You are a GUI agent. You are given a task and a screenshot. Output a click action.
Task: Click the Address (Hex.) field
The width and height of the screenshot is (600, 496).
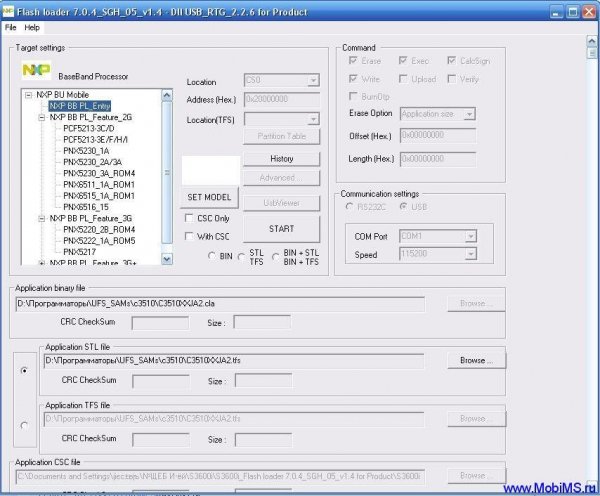(x=282, y=99)
